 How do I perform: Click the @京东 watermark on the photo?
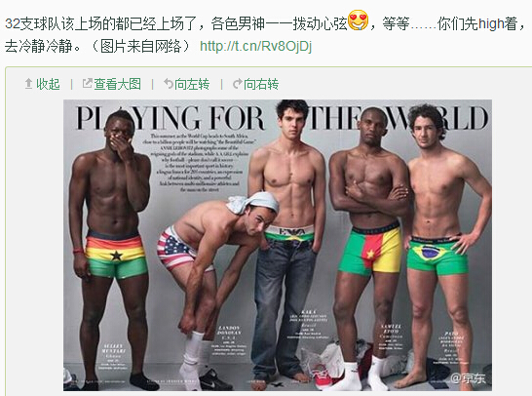point(468,378)
